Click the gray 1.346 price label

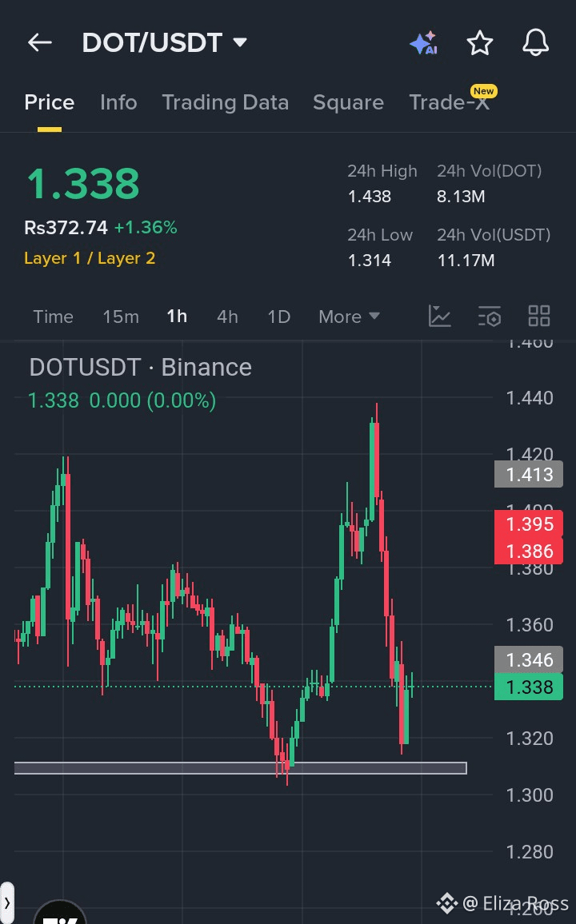[529, 660]
